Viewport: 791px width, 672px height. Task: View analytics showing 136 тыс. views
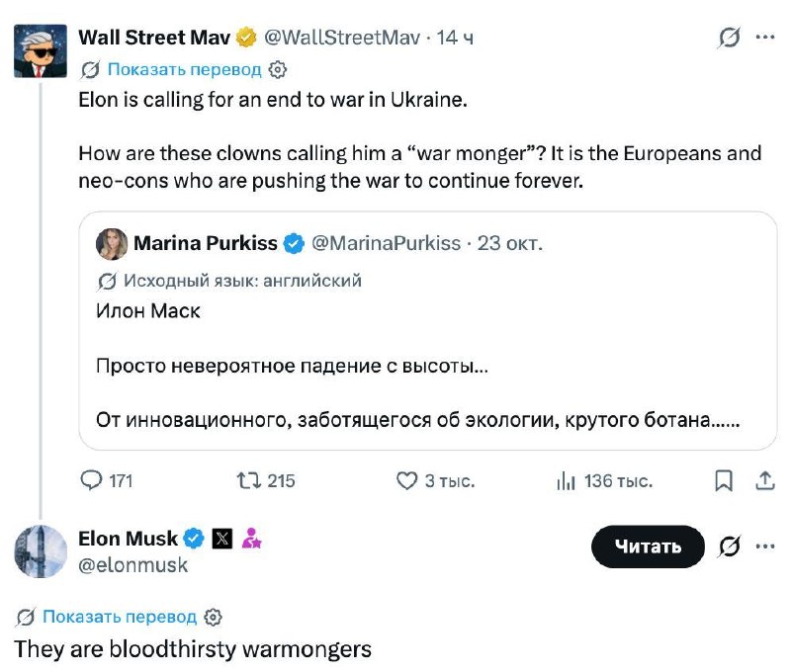tap(566, 481)
